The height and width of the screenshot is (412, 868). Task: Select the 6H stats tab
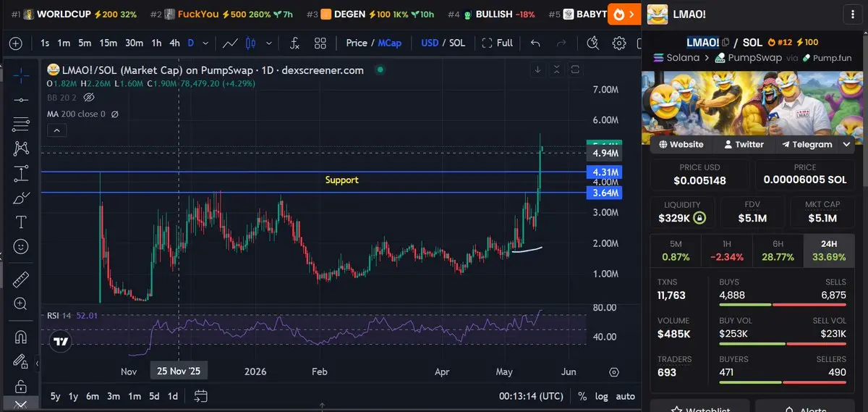pyautogui.click(x=778, y=251)
